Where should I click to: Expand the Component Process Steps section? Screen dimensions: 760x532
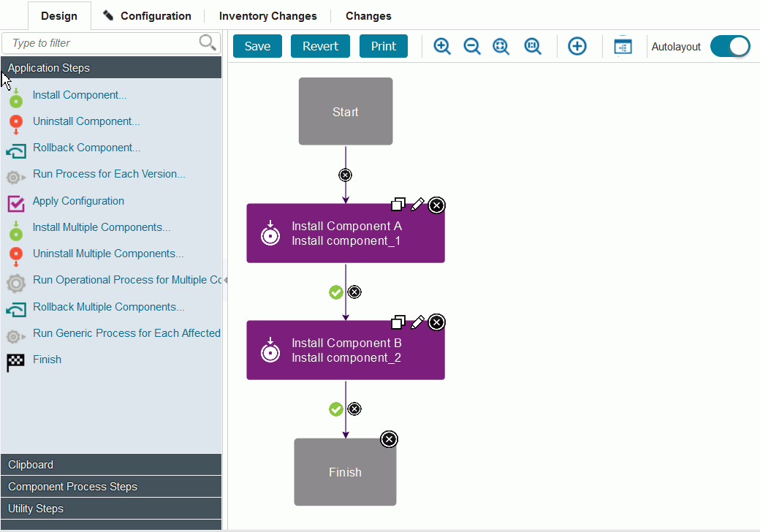tap(111, 487)
